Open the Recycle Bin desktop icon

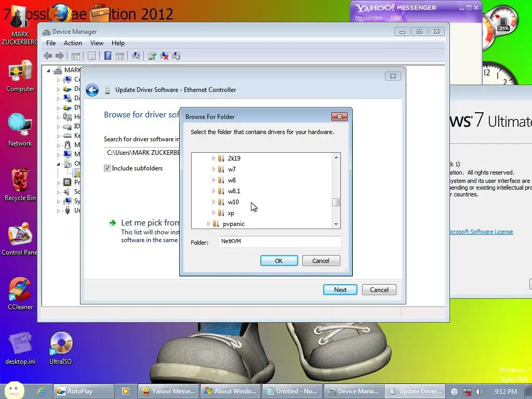tap(20, 185)
